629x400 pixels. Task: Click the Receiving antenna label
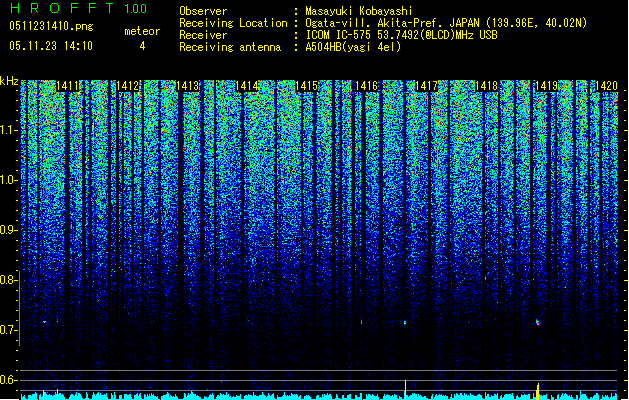coord(230,47)
